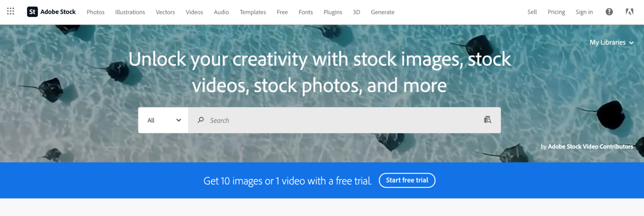The width and height of the screenshot is (644, 216).
Task: Click the Adobe Stock wordmark text
Action: tap(58, 12)
